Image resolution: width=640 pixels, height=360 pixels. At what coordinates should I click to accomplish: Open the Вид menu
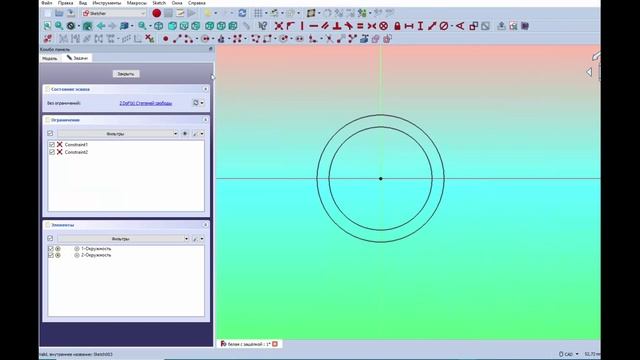83,3
